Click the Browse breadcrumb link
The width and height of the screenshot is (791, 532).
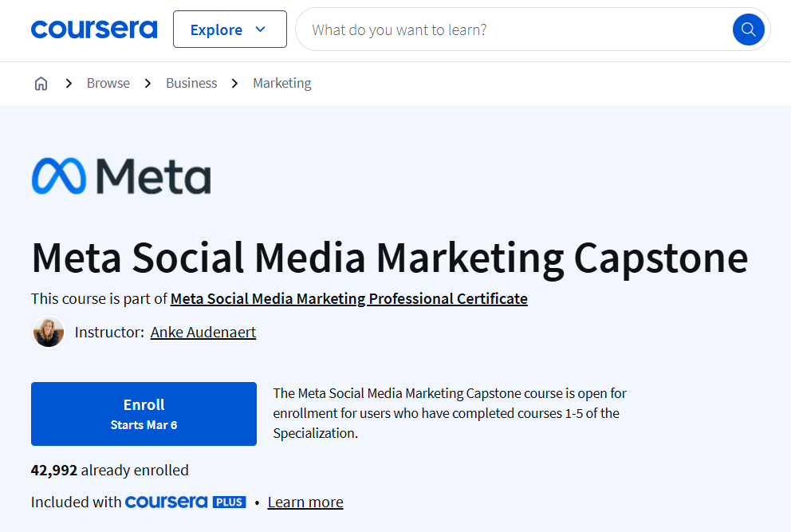(108, 83)
